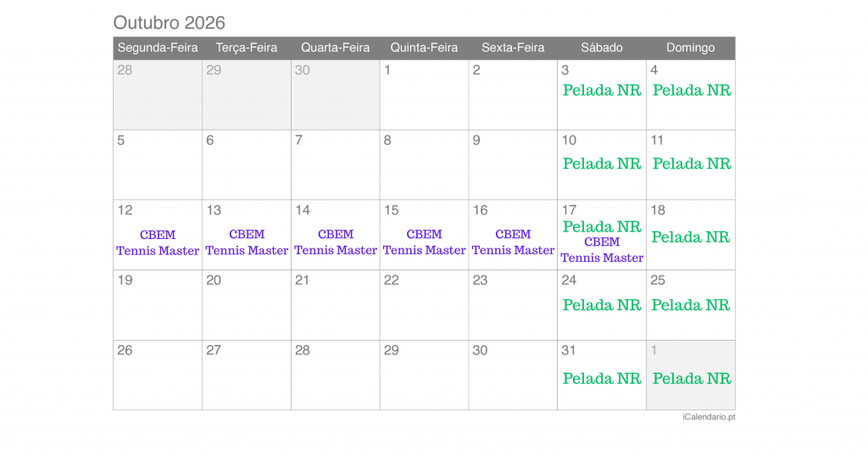Open CBEM Tennis Master event on day 16
The width and height of the screenshot is (868, 456).
(x=513, y=242)
